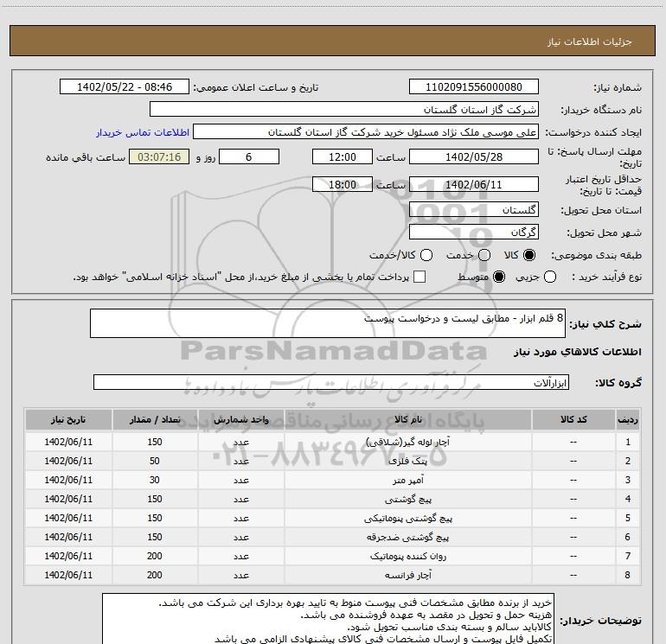Click the واحد شمارش column header

coord(240,419)
